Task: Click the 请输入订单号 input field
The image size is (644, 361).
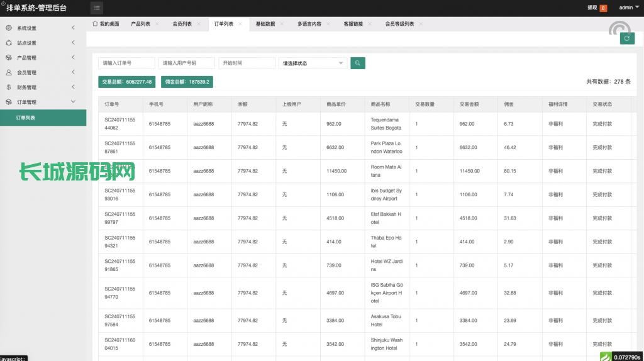Action: [x=126, y=63]
